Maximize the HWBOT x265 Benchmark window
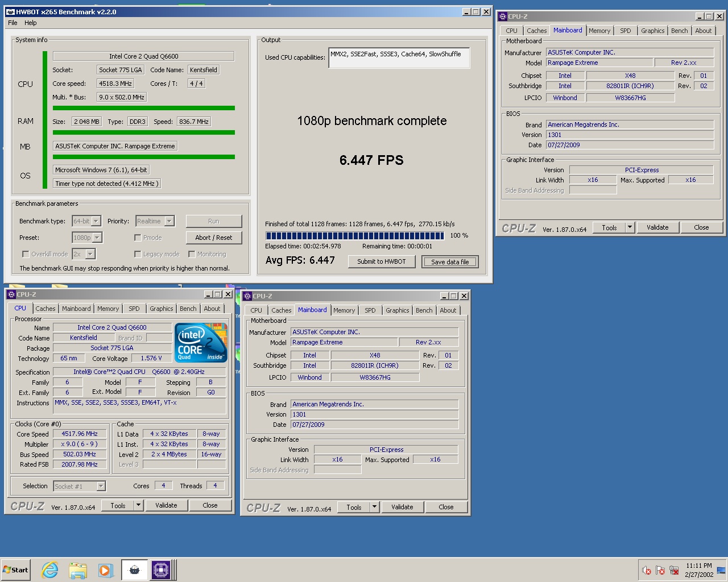This screenshot has width=728, height=582. point(477,11)
